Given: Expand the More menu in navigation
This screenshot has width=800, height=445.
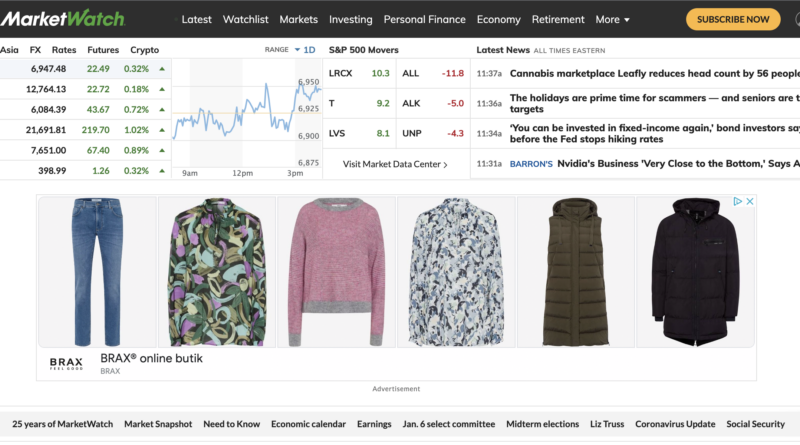Looking at the screenshot, I should [612, 19].
